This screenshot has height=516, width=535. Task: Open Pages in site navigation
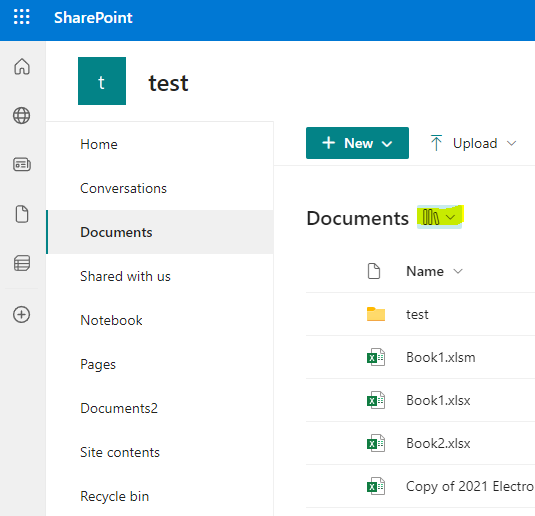tap(98, 364)
